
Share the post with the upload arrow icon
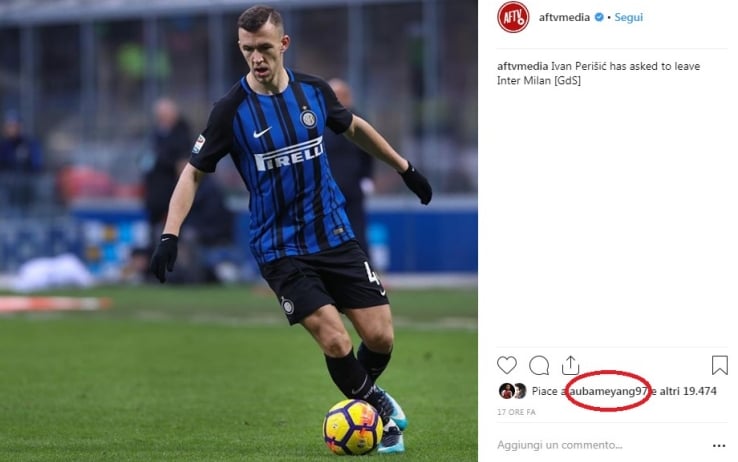(x=570, y=365)
